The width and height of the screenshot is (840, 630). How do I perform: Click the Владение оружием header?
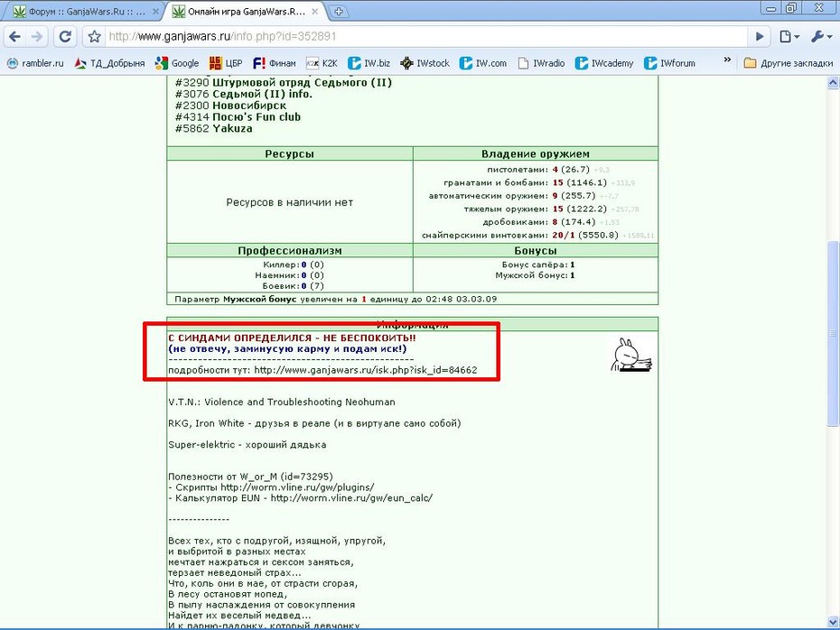click(536, 154)
